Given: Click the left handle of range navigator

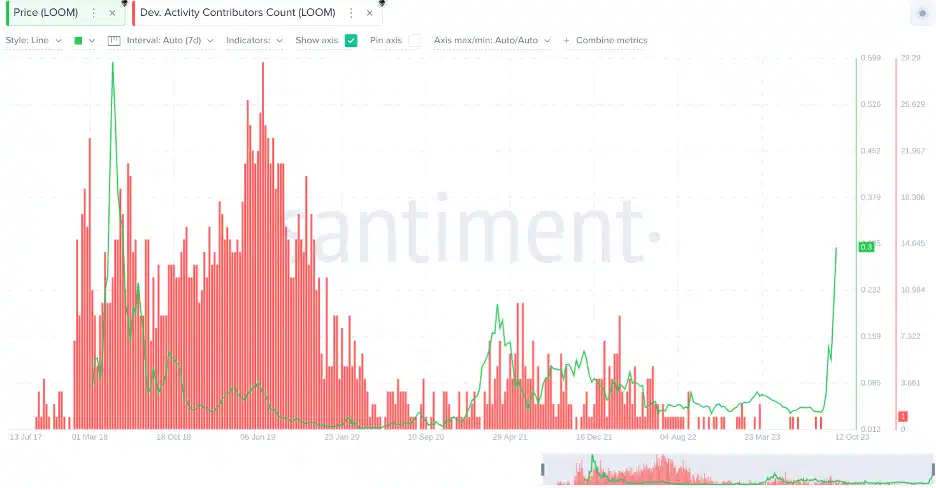Looking at the screenshot, I should 543,470.
